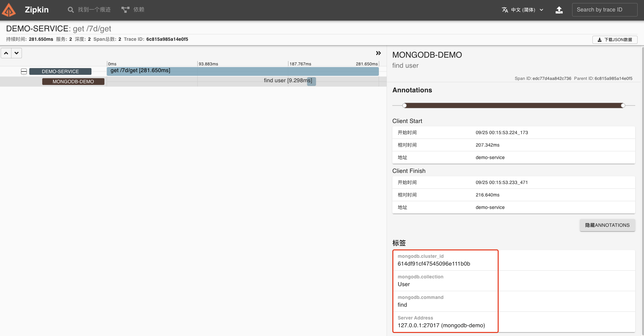Collapse the DEMO-SERVICE span tree node
This screenshot has width=644, height=336.
point(24,71)
